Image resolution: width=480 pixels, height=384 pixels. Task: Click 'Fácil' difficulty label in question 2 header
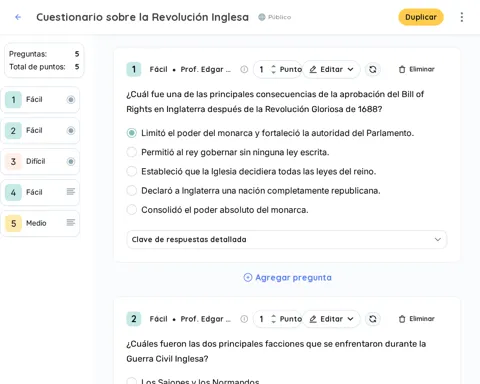(x=158, y=319)
